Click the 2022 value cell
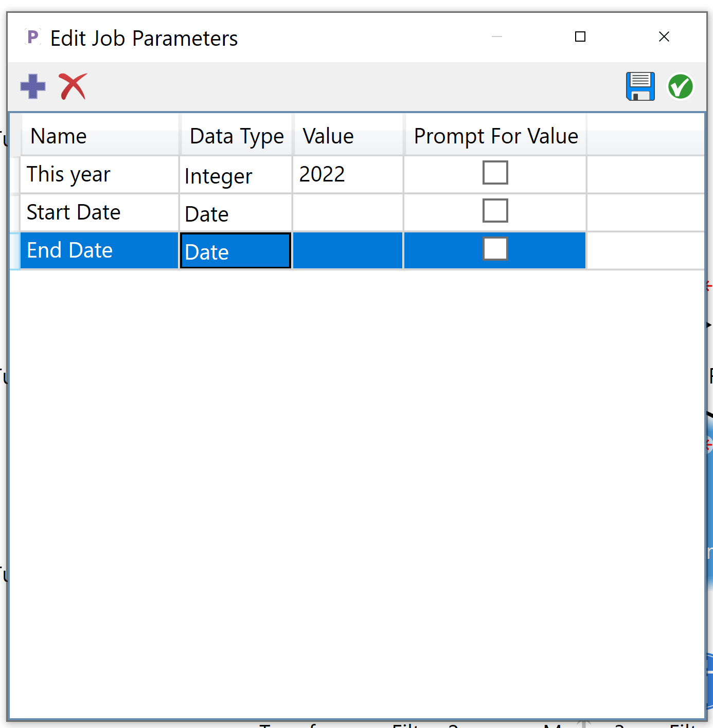Screen dimensions: 713x728 tap(348, 175)
